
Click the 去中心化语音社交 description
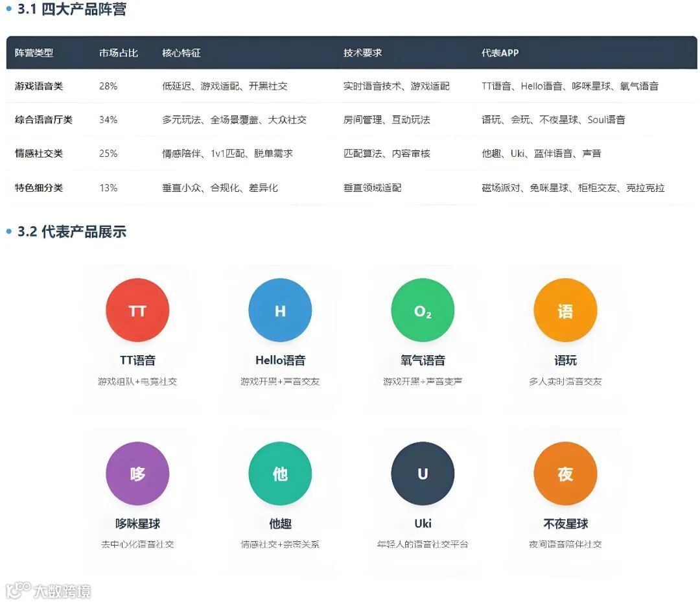[x=137, y=544]
